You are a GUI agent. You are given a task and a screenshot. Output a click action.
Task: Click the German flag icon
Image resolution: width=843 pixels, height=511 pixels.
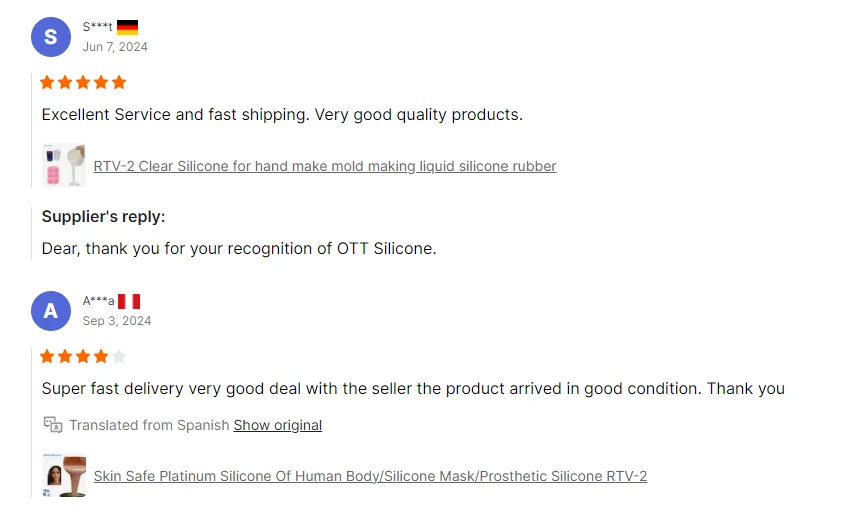coord(127,27)
